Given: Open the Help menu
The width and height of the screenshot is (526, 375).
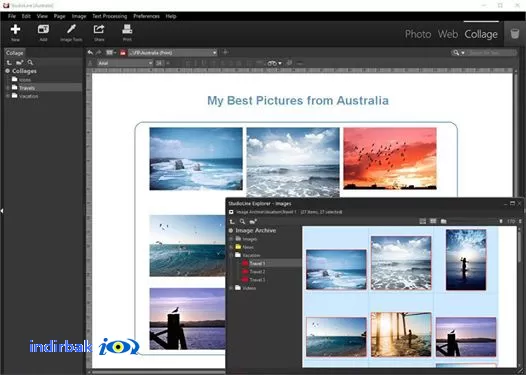Looking at the screenshot, I should pos(171,16).
